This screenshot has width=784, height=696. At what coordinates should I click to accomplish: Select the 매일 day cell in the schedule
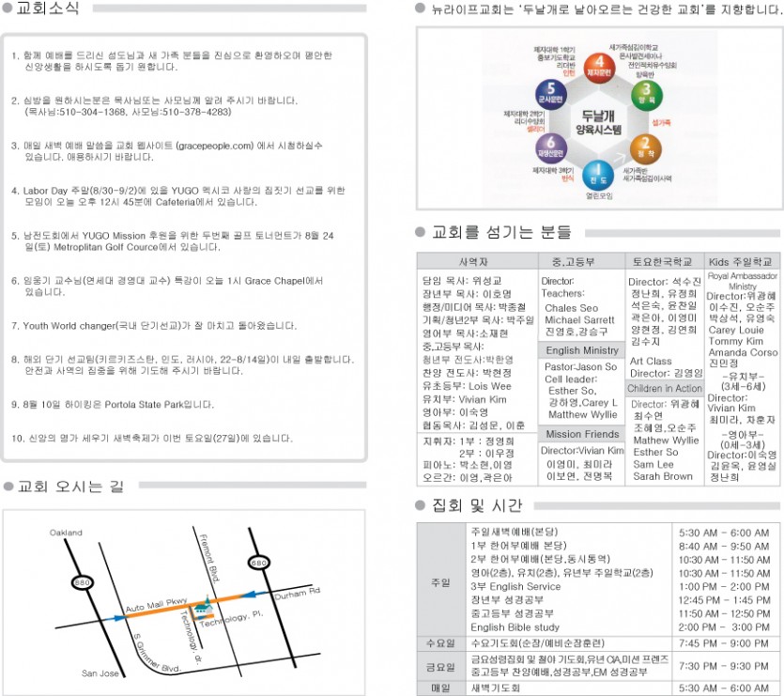(x=441, y=688)
